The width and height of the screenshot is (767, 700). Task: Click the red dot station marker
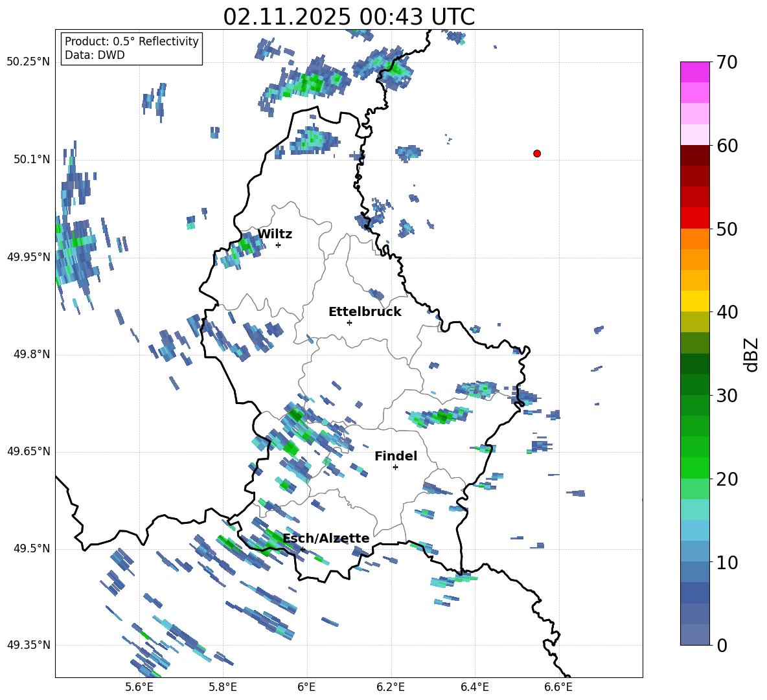pyautogui.click(x=536, y=153)
